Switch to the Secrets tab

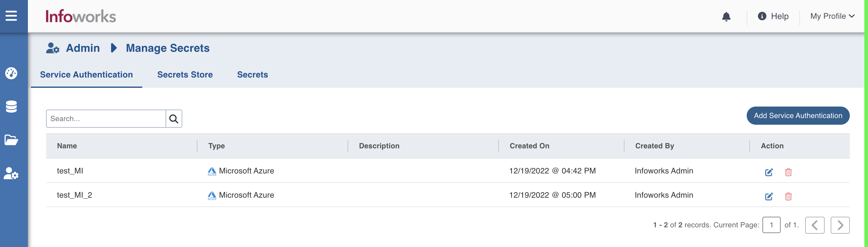click(x=252, y=75)
